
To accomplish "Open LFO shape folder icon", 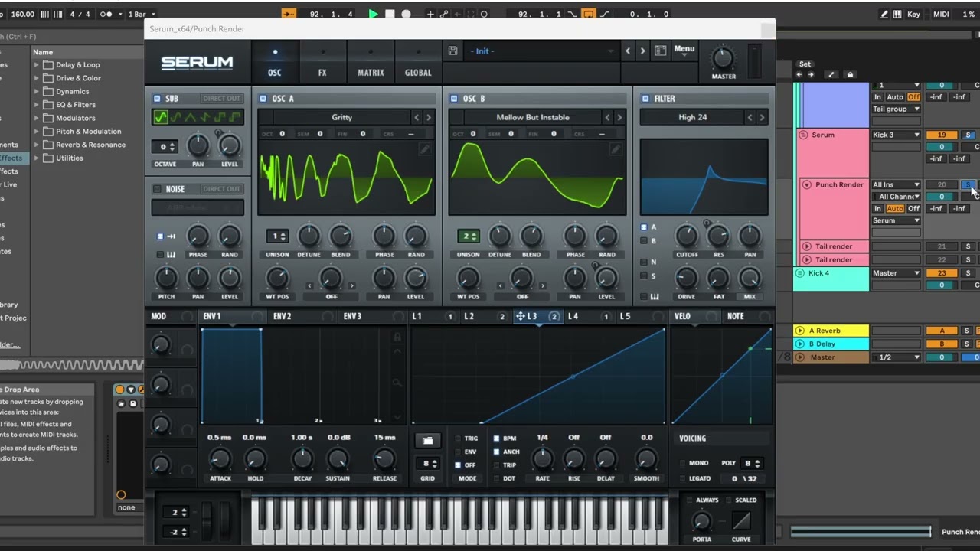I will tap(427, 441).
